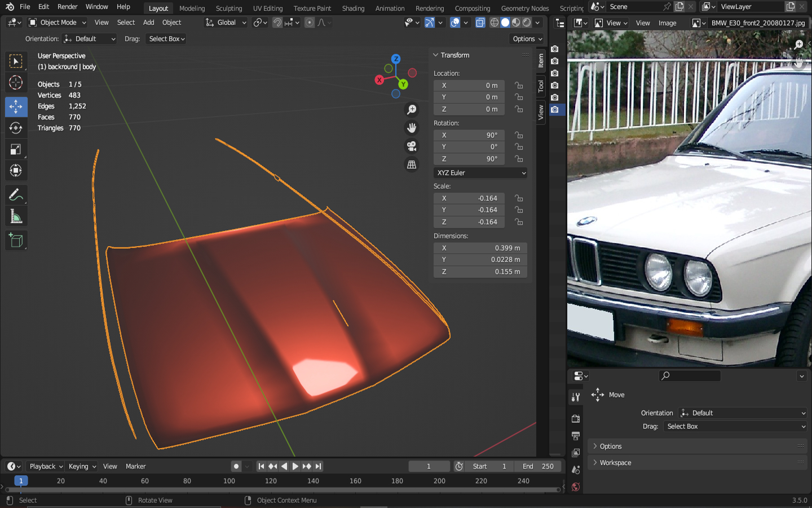Open the Tool tab in Properties editor
The width and height of the screenshot is (812, 508).
click(x=576, y=397)
